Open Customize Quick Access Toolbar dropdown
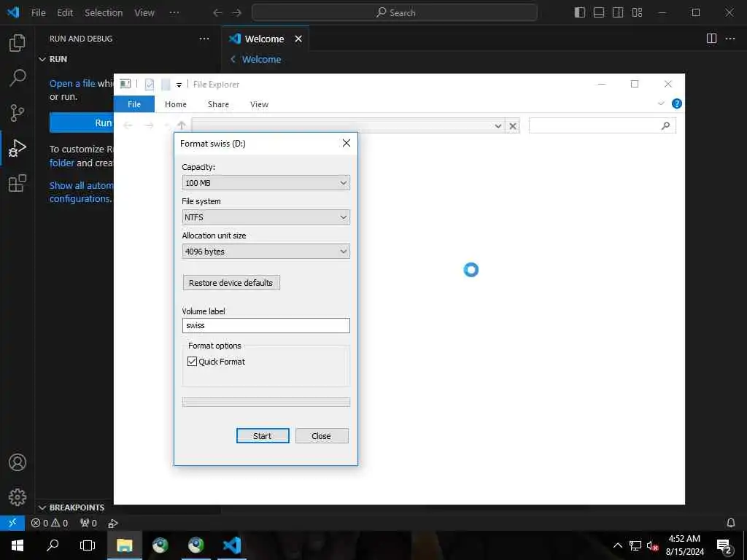Image resolution: width=747 pixels, height=560 pixels. click(179, 85)
